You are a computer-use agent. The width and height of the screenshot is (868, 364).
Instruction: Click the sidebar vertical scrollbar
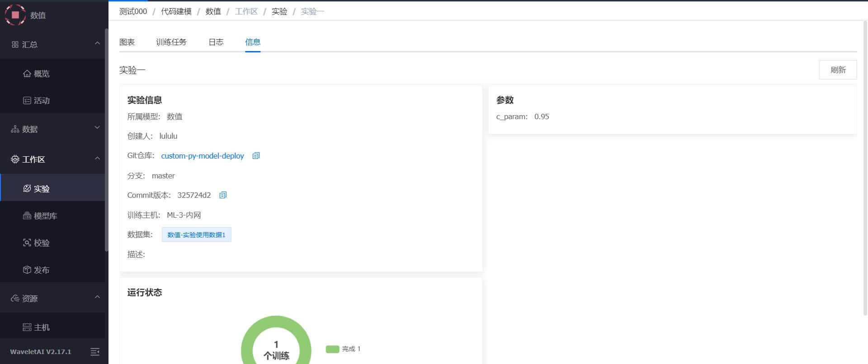point(106,140)
